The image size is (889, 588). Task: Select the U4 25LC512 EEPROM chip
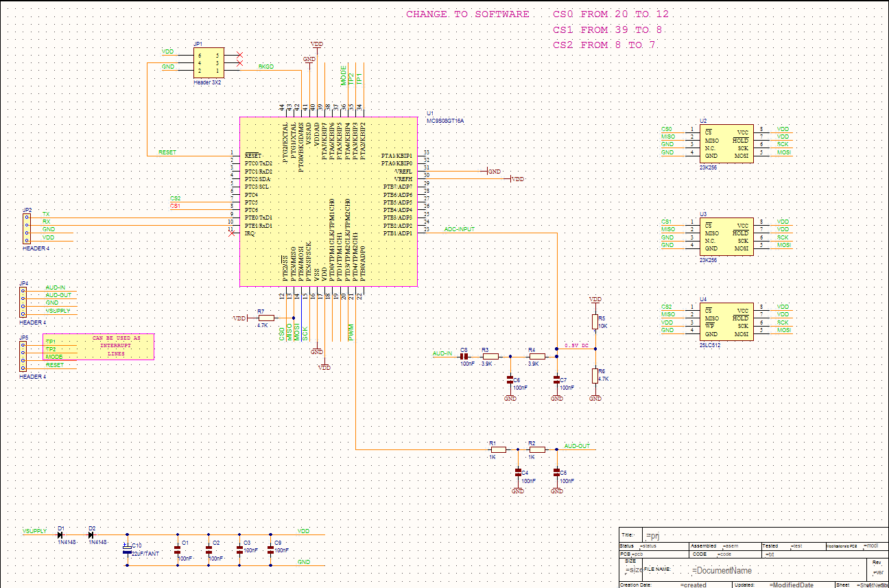pyautogui.click(x=726, y=322)
